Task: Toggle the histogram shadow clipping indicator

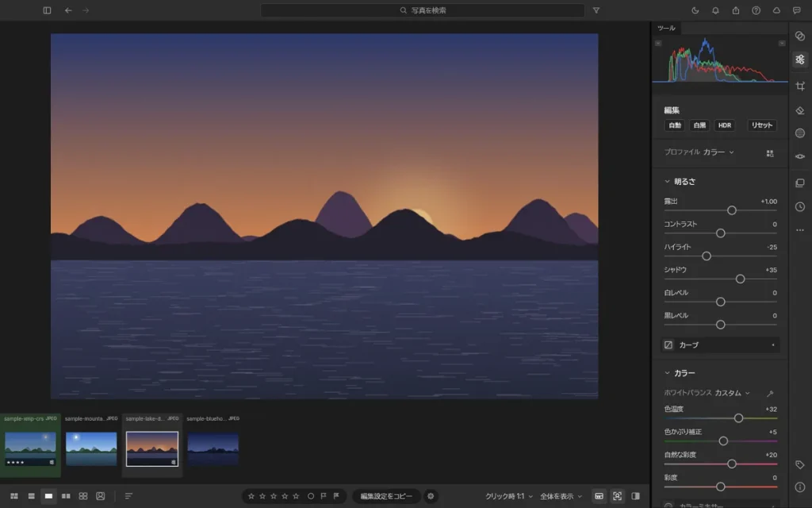Action: (x=657, y=43)
